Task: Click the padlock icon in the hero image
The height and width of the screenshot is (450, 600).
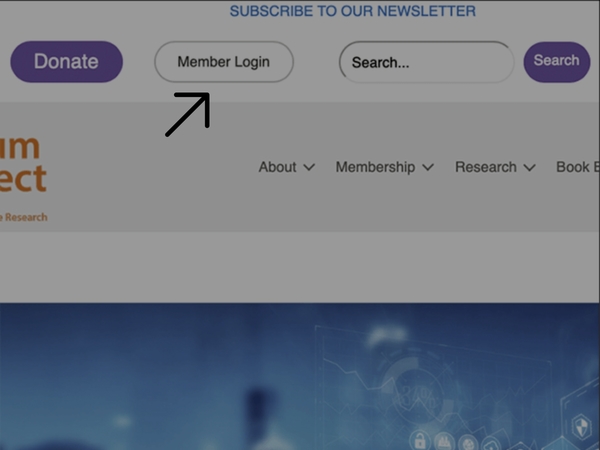Action: click(419, 441)
